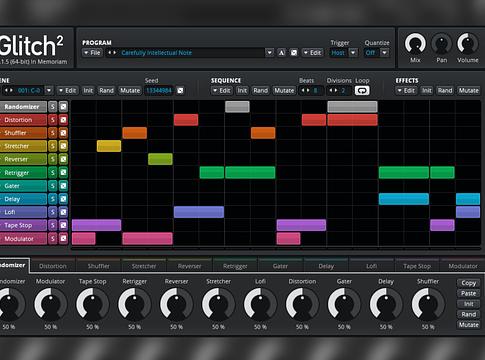Click the dice icon on the Lofi row

click(x=63, y=212)
